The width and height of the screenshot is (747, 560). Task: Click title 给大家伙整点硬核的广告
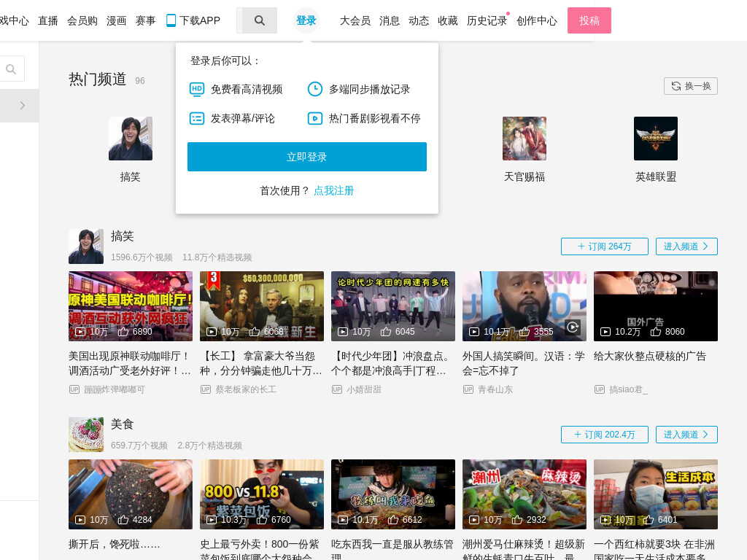(650, 356)
